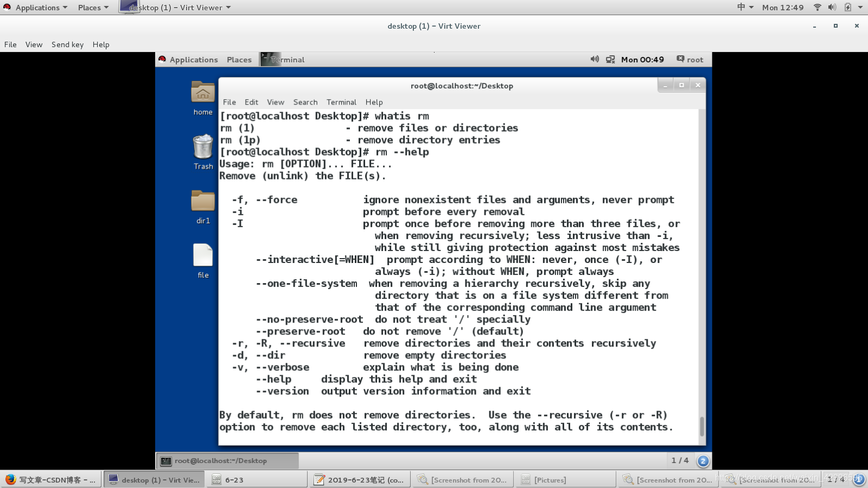The image size is (868, 488).
Task: Click the battery icon in the host top bar
Action: point(847,7)
